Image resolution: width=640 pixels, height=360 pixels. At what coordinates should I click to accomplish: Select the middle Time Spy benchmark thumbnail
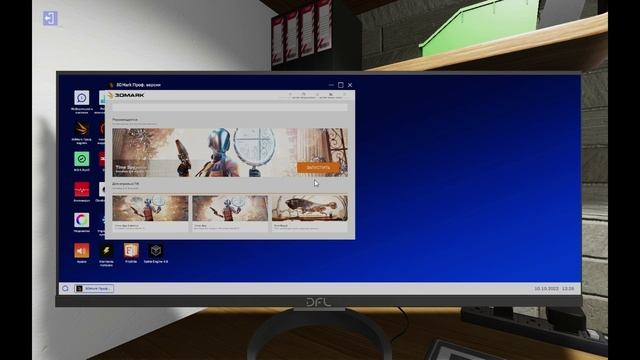point(230,208)
